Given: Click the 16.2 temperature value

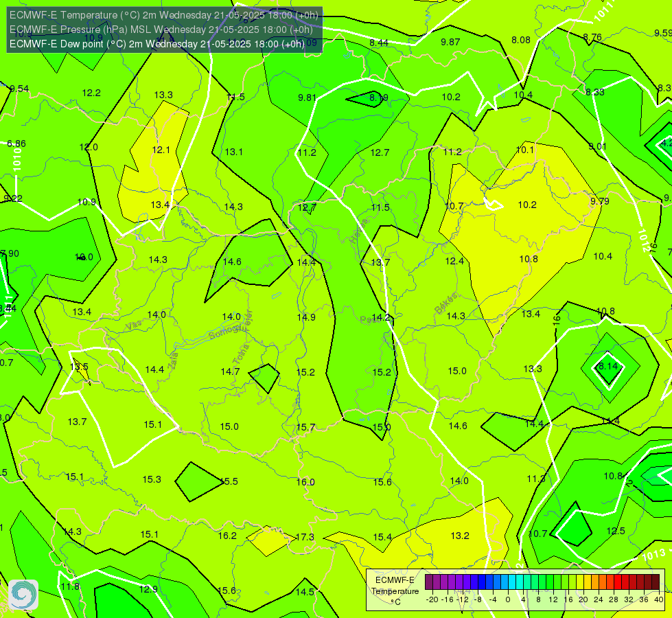Looking at the screenshot, I should 227,536.
